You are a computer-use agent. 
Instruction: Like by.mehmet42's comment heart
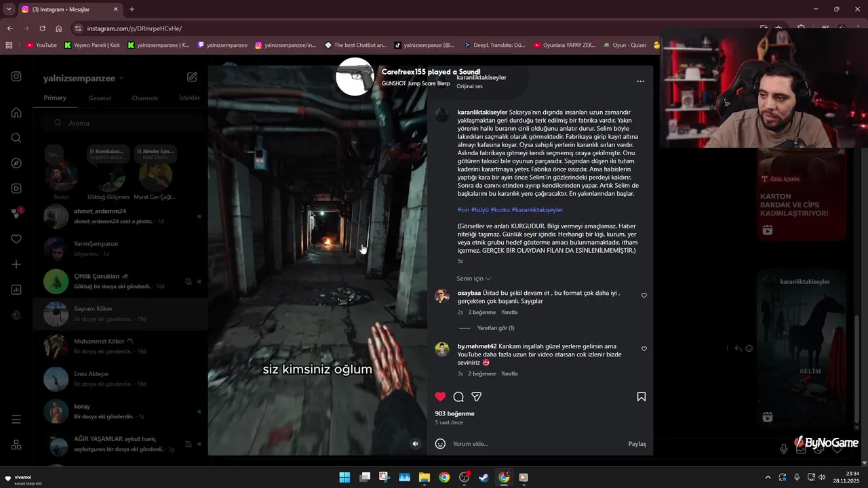tap(644, 349)
